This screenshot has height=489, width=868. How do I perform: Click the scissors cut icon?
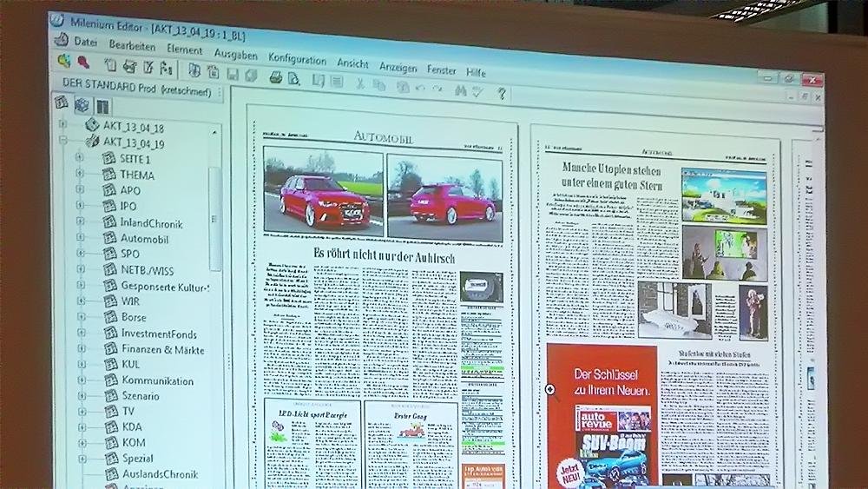pyautogui.click(x=360, y=84)
